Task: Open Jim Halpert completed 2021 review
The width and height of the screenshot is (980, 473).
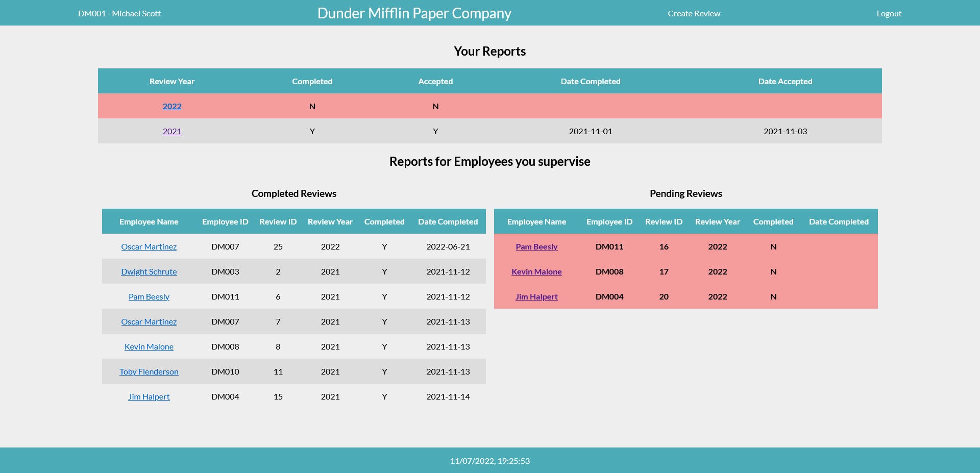Action: pos(149,396)
